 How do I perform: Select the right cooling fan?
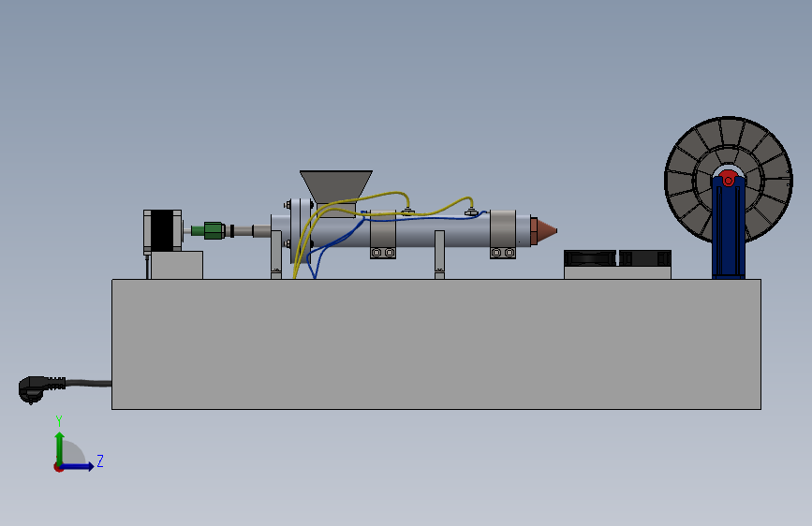pos(645,258)
